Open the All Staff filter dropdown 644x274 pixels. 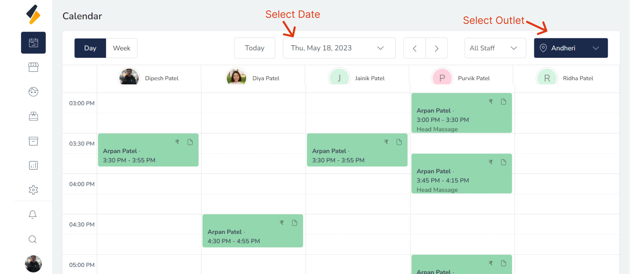[x=495, y=48]
